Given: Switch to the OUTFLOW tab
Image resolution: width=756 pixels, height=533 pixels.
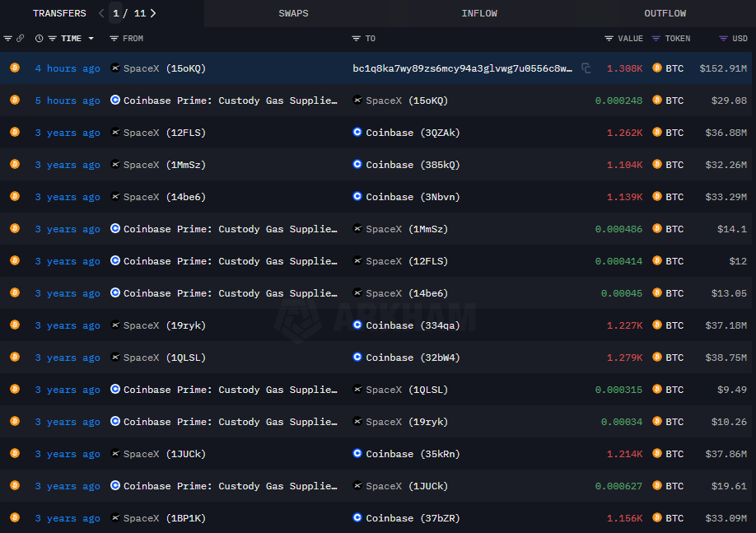Looking at the screenshot, I should (665, 13).
